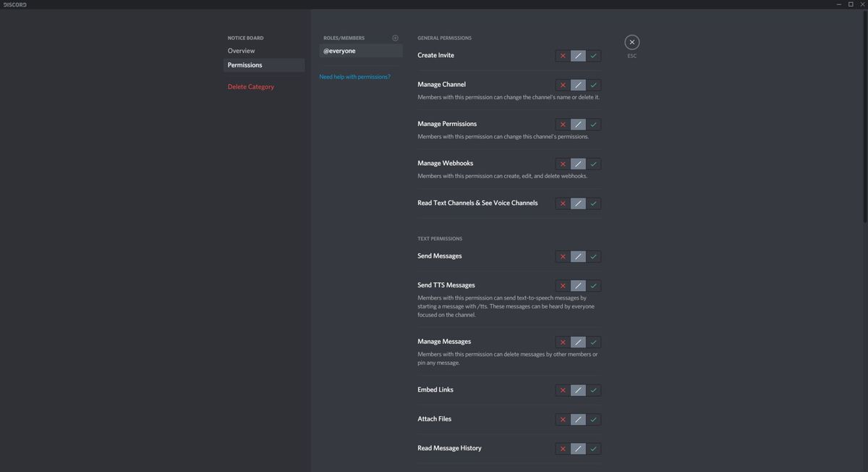The image size is (868, 472).
Task: Toggle Read Message History to allow
Action: [593, 448]
